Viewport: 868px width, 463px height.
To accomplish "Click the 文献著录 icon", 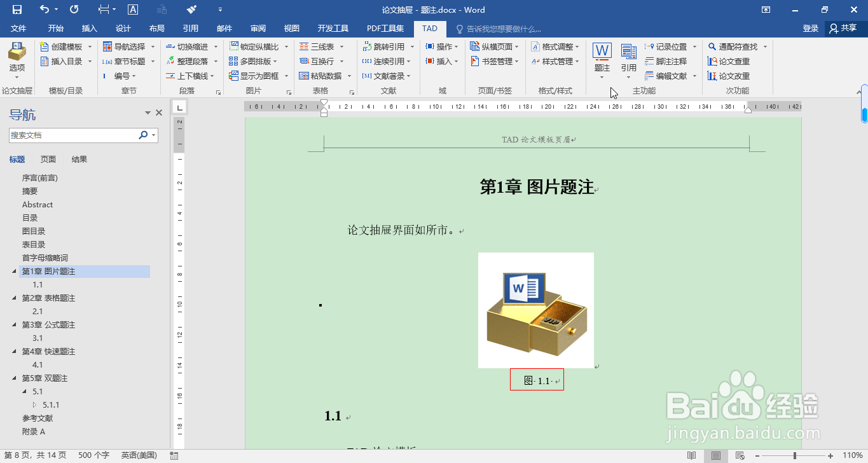I will click(x=367, y=76).
